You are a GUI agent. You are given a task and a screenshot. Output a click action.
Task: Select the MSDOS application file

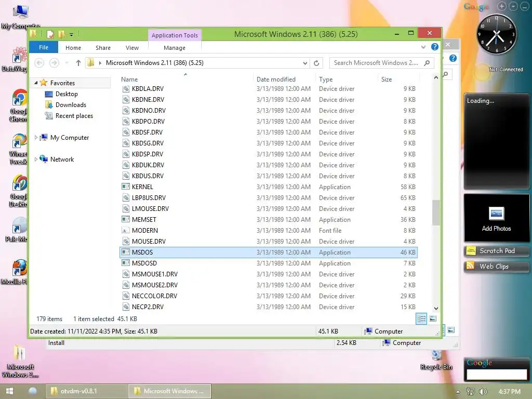(269, 252)
